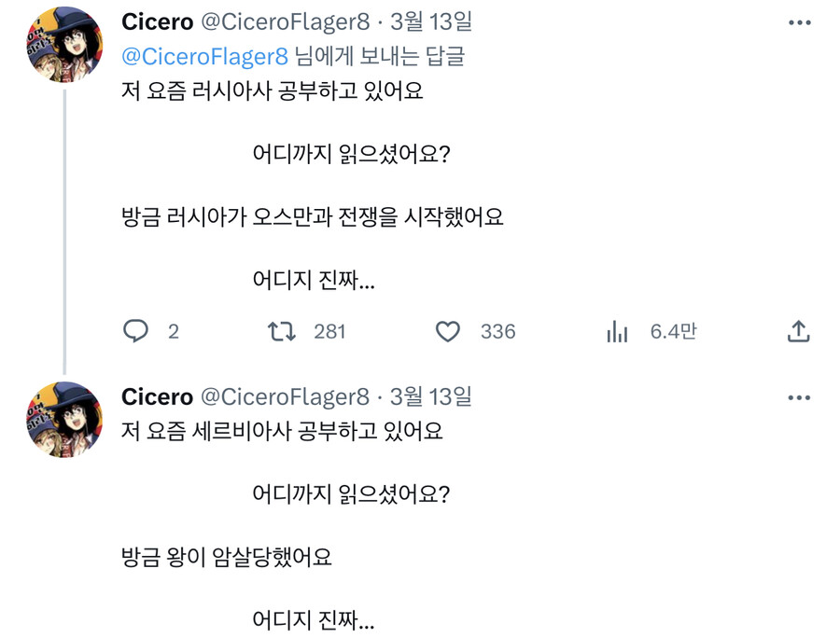Click the 6.4만 view count
840x638 pixels.
(673, 331)
